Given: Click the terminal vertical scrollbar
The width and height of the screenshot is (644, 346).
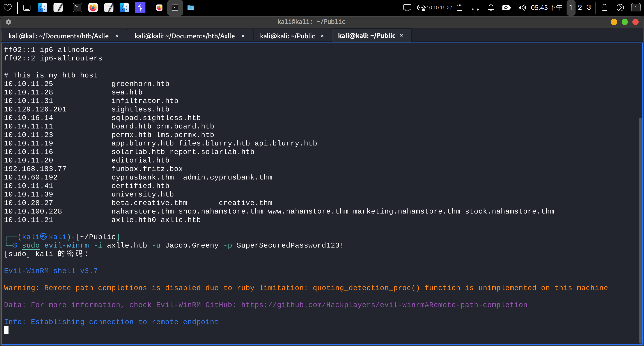Looking at the screenshot, I should click(641, 230).
